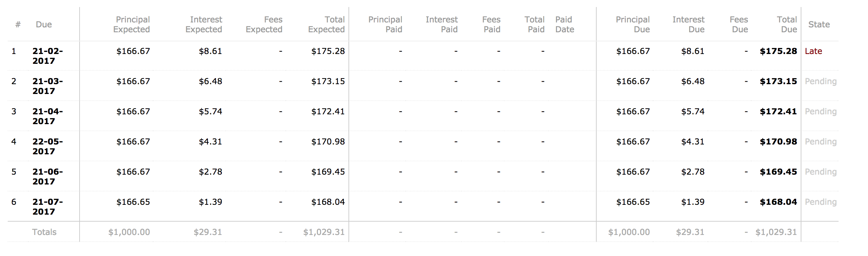The height and width of the screenshot is (256, 868).
Task: Click the Due column header
Action: (x=44, y=25)
